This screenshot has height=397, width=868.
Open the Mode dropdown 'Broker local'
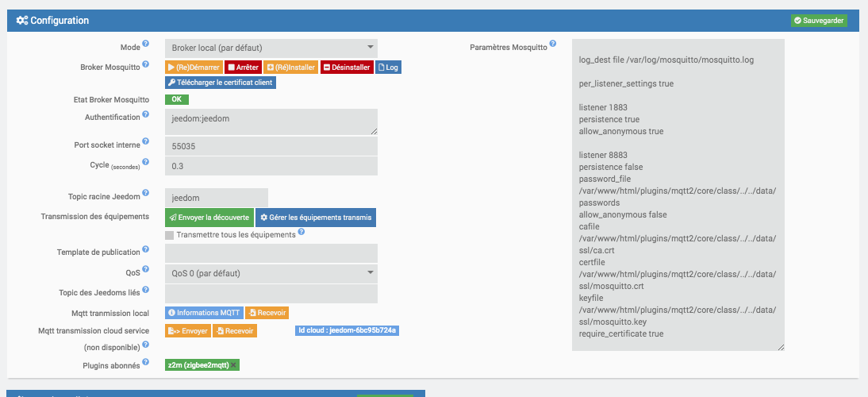point(271,48)
